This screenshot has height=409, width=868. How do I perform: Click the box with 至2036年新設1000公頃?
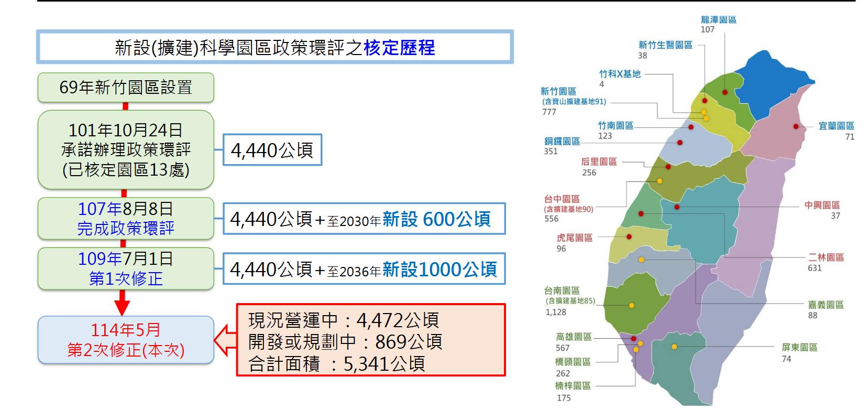point(364,269)
